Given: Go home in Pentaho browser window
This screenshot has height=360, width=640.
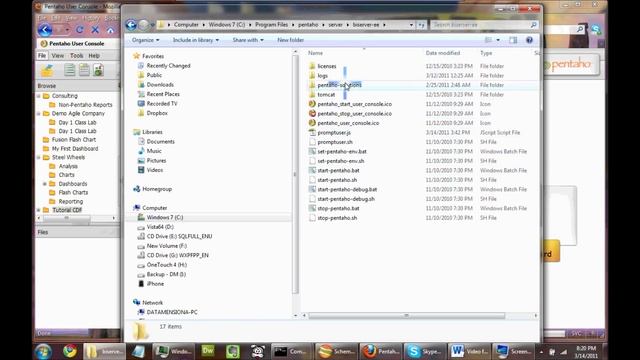Looking at the screenshot, I should pyautogui.click(x=110, y=30).
